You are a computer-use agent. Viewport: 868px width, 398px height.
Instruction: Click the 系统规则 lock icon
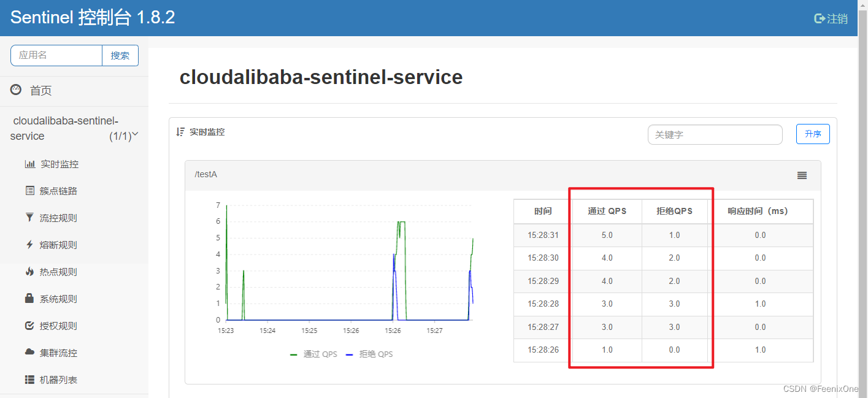29,299
